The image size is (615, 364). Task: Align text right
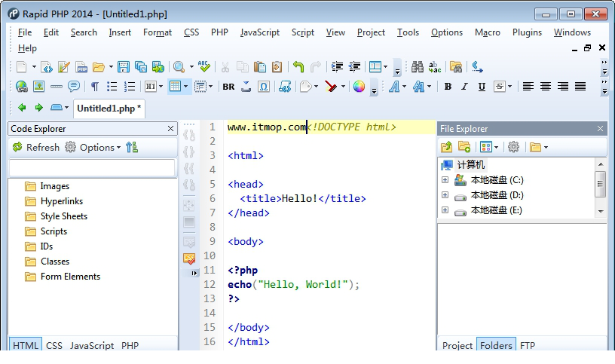point(563,87)
